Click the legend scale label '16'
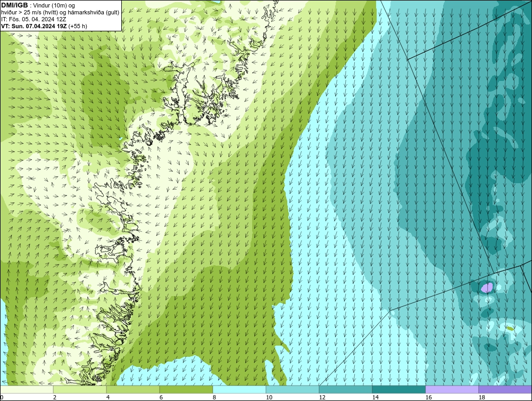Screen dimensions: 532x401 click(x=428, y=397)
